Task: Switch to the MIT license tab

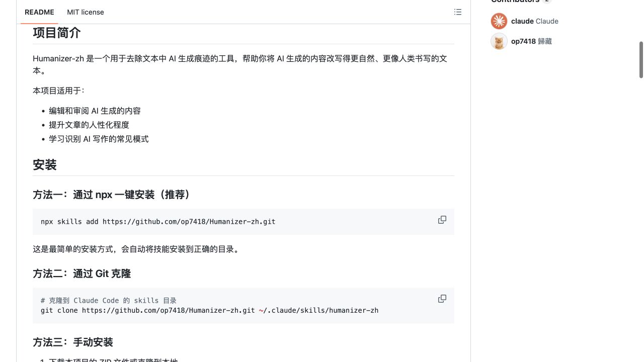Action: 86,12
